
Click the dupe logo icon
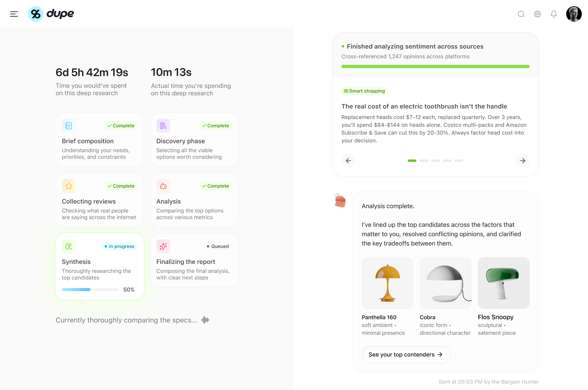coord(36,14)
